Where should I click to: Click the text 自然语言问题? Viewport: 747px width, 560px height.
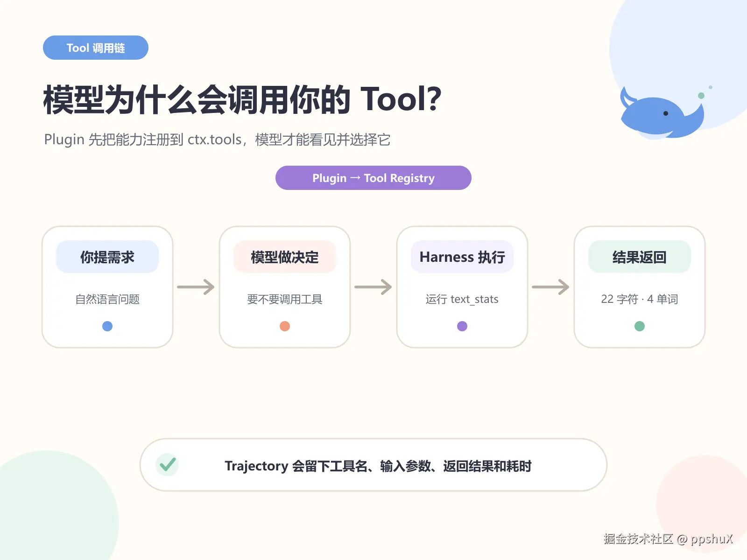[107, 299]
